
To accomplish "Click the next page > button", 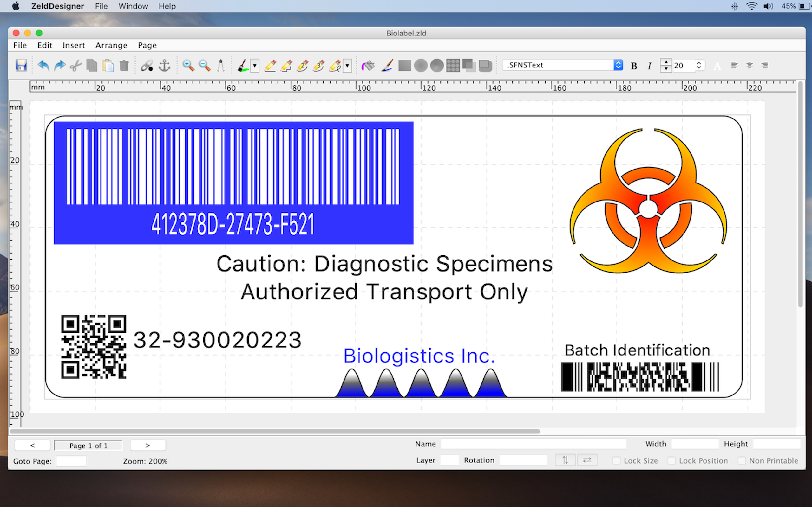I will point(147,445).
